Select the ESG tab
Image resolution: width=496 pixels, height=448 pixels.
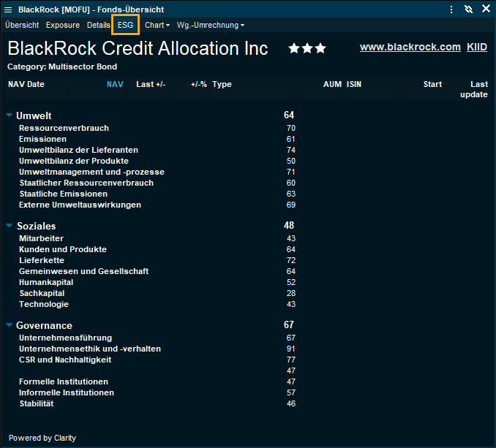(x=126, y=25)
